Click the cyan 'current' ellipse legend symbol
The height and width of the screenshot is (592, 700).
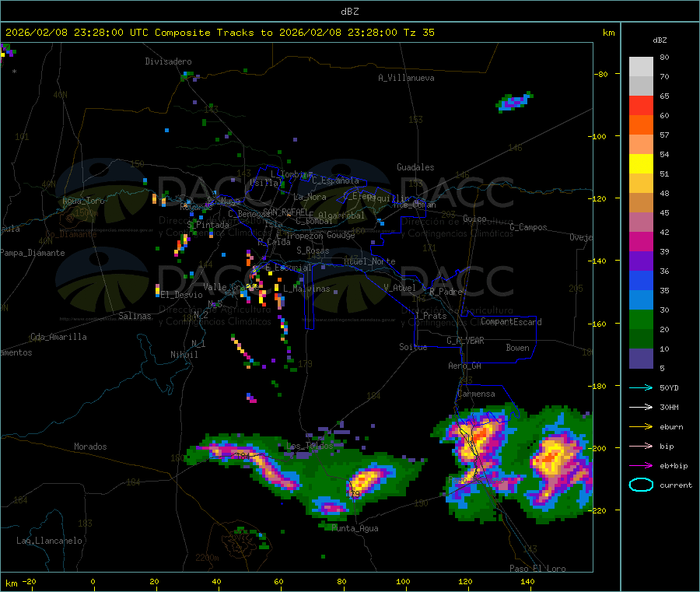pos(641,485)
